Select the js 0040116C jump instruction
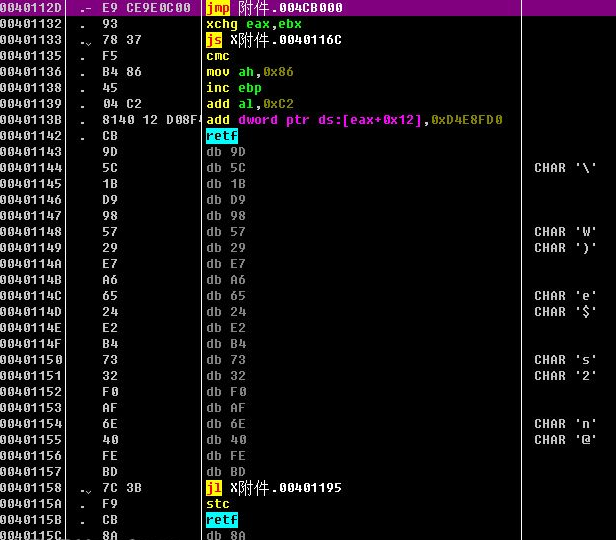The image size is (616, 540). tap(274, 40)
